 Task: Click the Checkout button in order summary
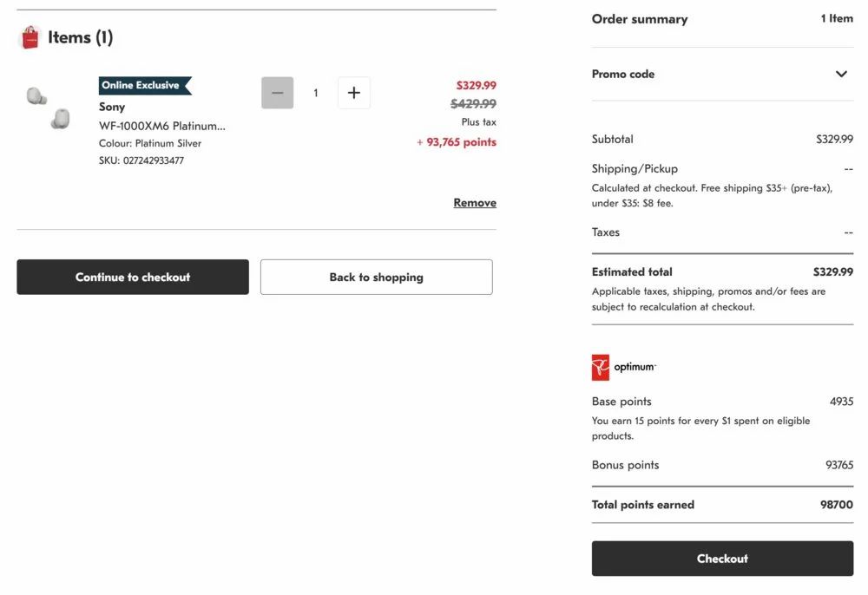(722, 559)
